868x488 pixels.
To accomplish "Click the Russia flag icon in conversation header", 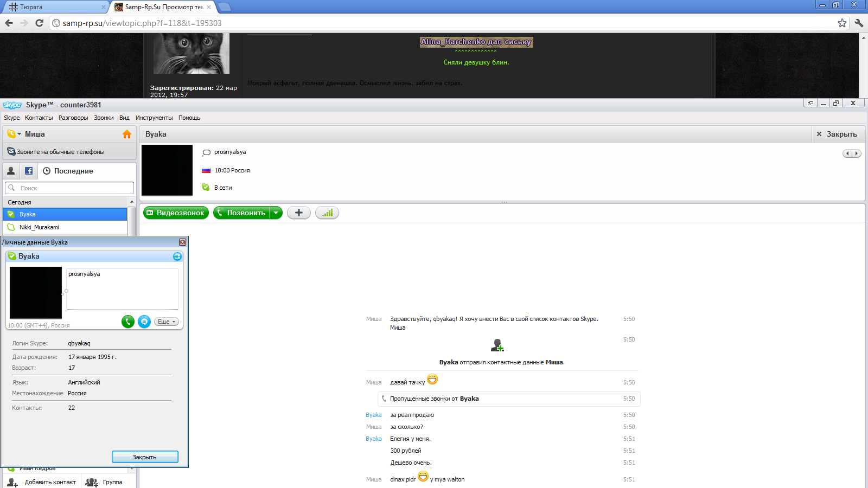I will point(206,170).
